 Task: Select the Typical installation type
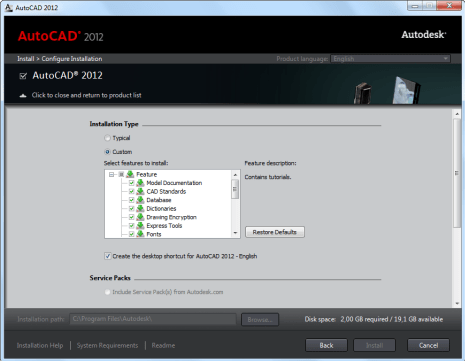(x=107, y=138)
